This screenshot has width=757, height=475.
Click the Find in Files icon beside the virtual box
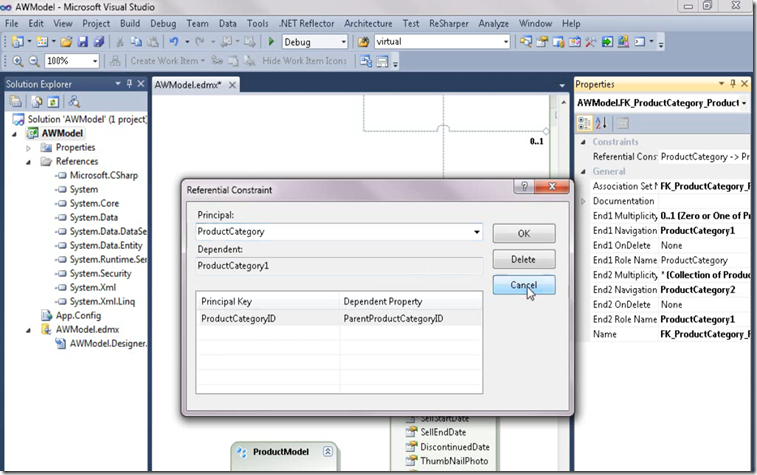(363, 42)
